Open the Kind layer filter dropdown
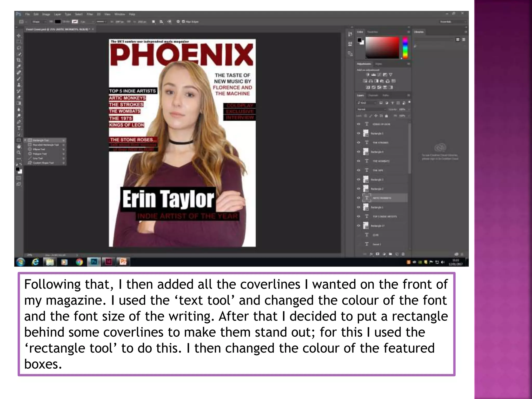 [x=367, y=103]
